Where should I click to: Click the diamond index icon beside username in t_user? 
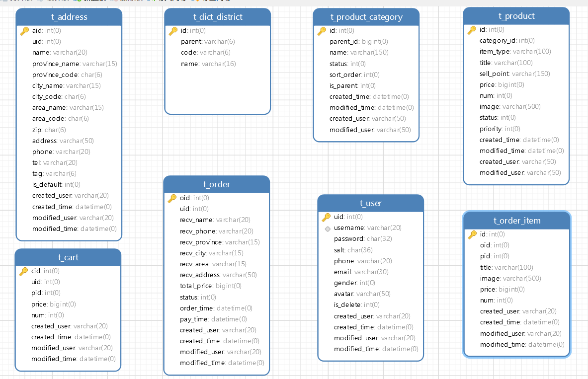pos(328,228)
